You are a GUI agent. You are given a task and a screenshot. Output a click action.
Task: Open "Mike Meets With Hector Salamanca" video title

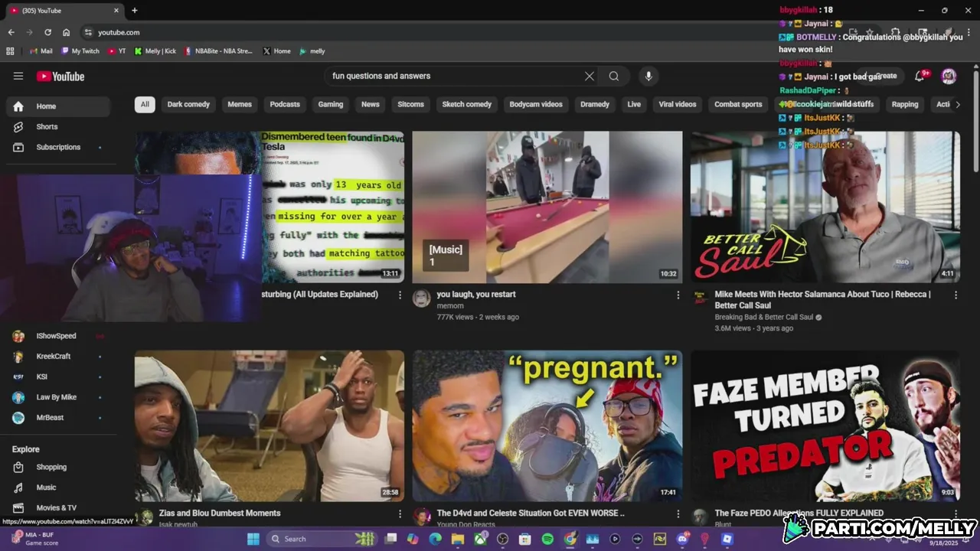[x=823, y=299]
